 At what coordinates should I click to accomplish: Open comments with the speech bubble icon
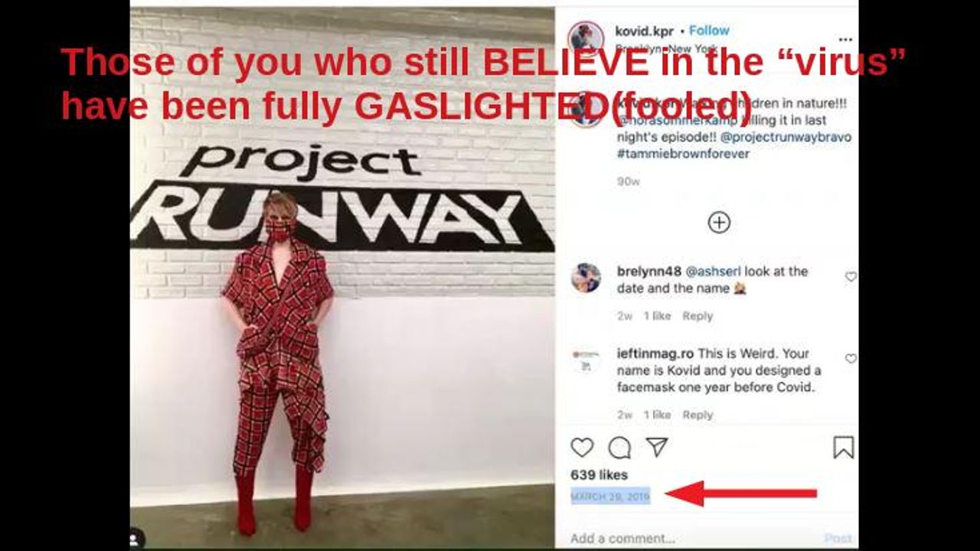(619, 448)
